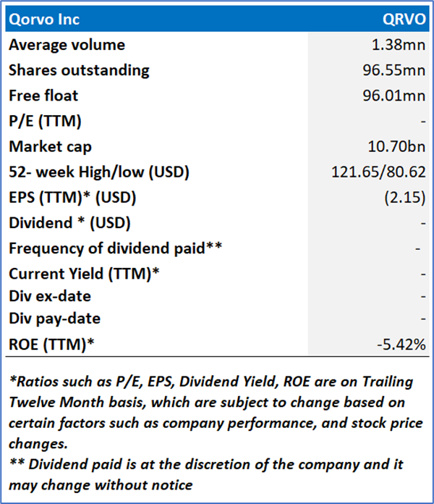This screenshot has width=434, height=504.
Task: Click the Shares outstanding row label
Action: pos(79,70)
